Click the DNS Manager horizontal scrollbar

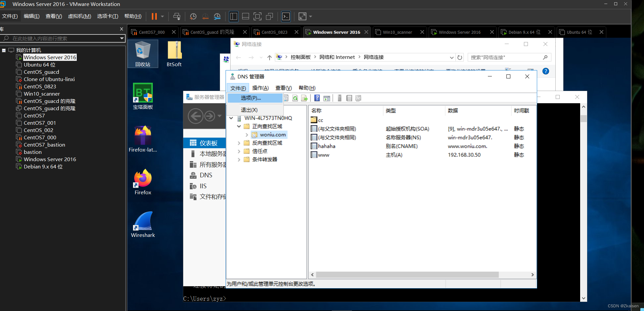pyautogui.click(x=407, y=275)
